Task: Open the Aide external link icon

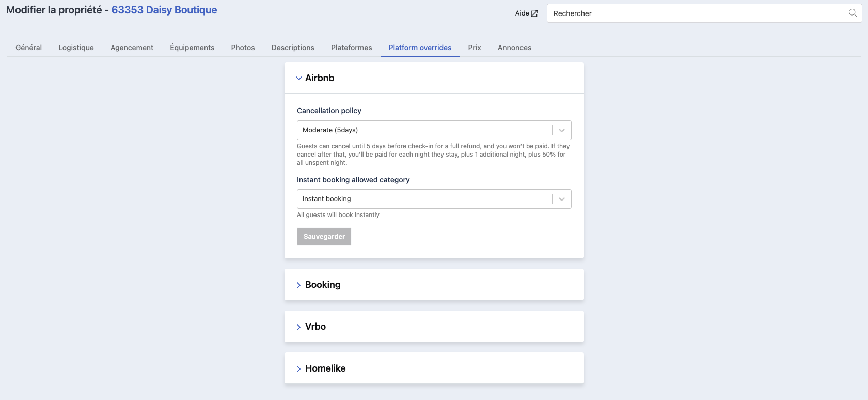Action: tap(534, 13)
